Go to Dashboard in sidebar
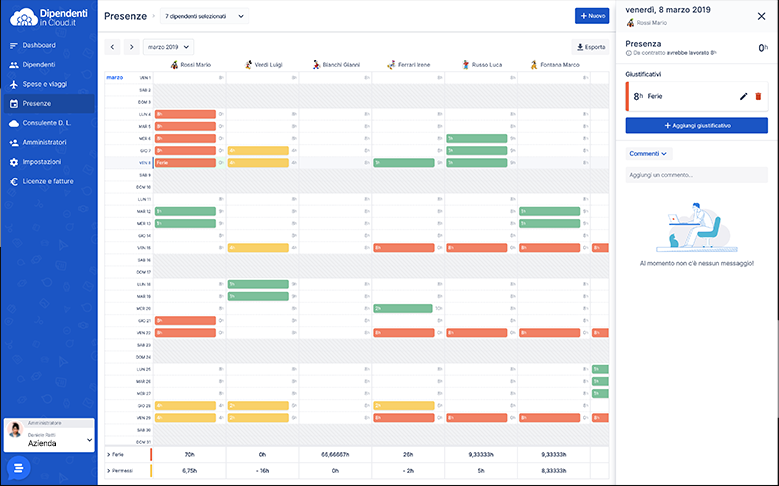 tap(38, 45)
